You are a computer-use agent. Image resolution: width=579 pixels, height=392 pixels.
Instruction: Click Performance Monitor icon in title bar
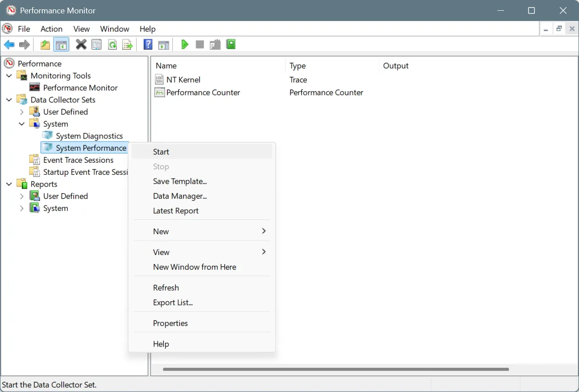[11, 10]
